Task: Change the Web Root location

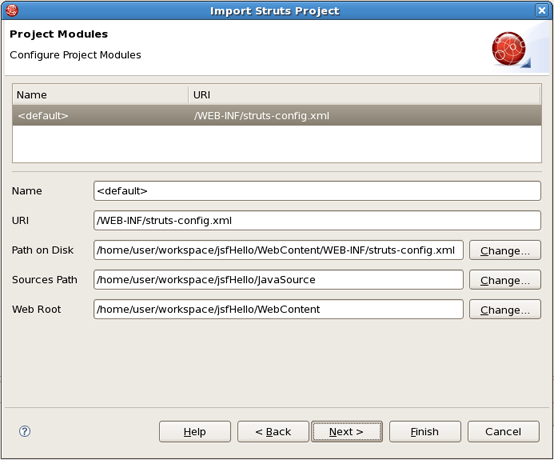Action: click(505, 309)
